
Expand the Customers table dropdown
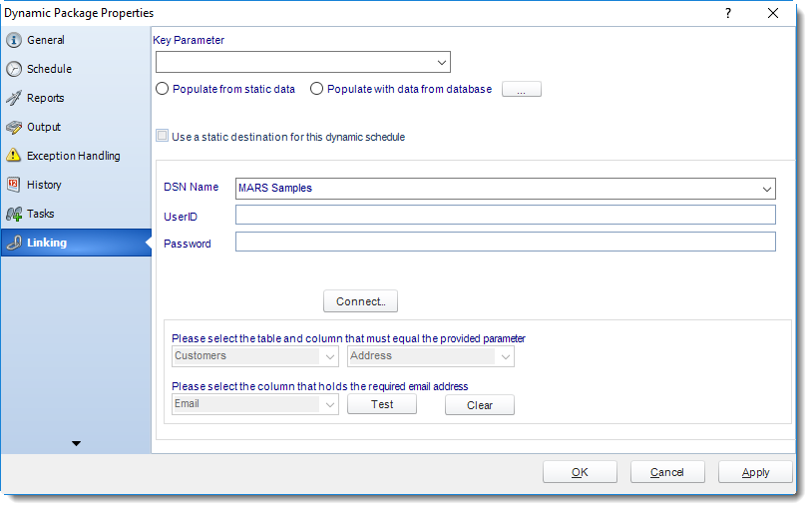(330, 356)
